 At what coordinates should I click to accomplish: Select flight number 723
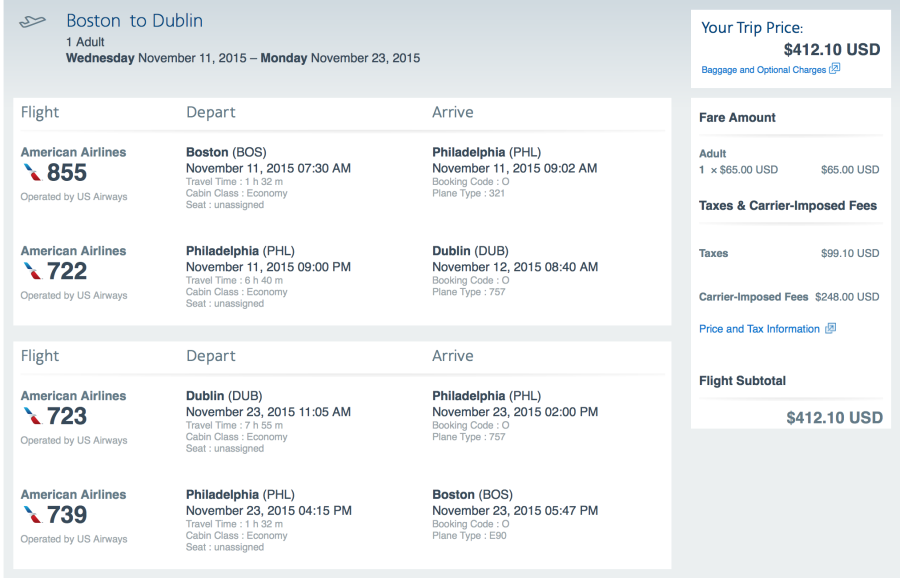pyautogui.click(x=67, y=416)
